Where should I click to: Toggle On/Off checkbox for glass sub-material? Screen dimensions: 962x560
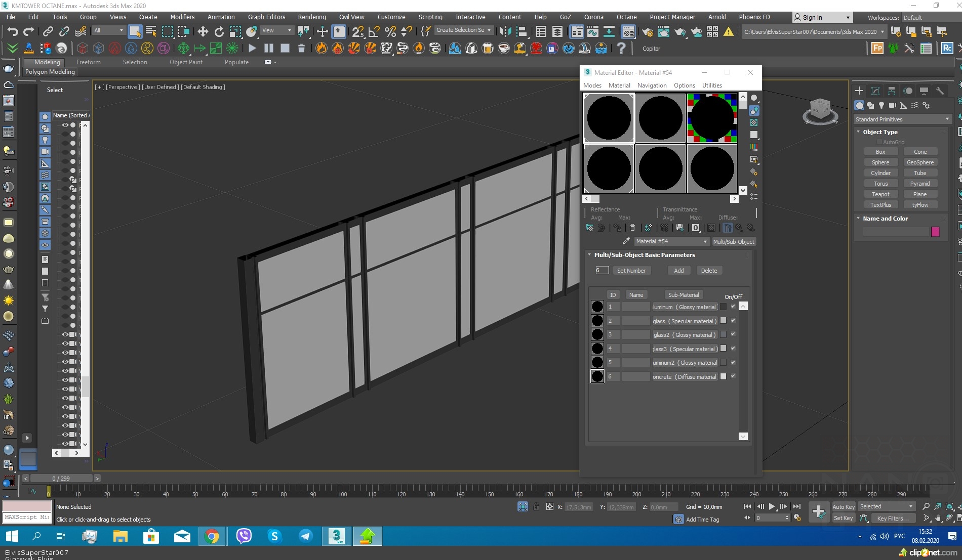[733, 320]
